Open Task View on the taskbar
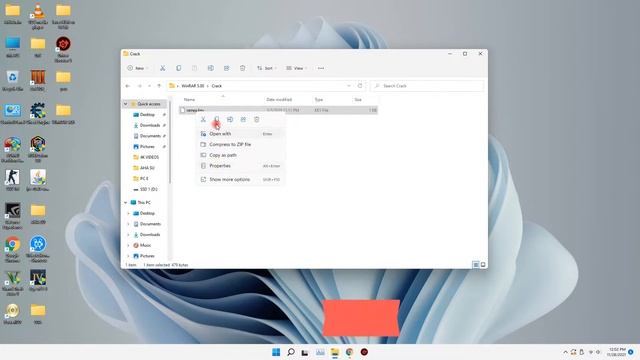Viewport: 640px width, 360px height. [x=305, y=352]
